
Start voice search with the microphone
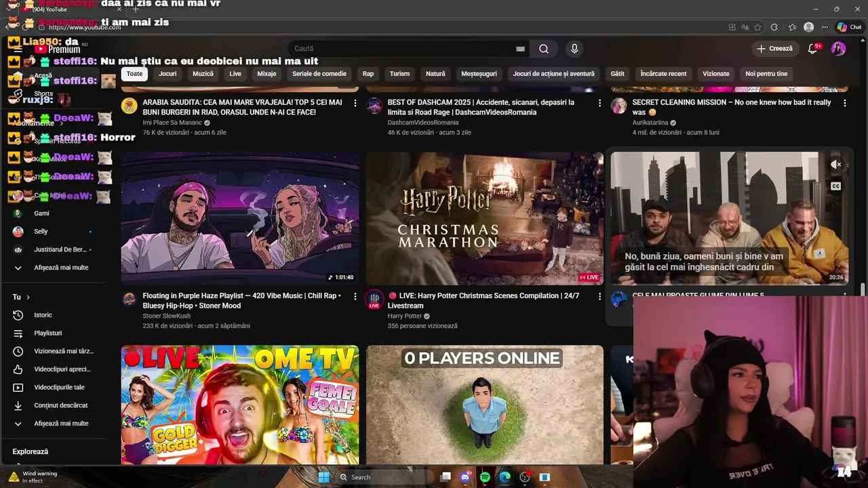pyautogui.click(x=574, y=49)
